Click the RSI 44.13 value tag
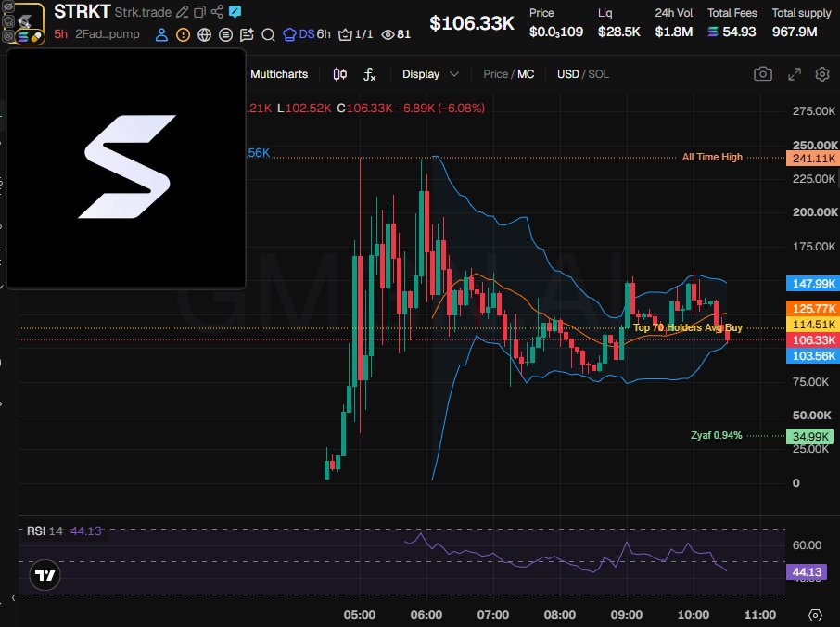This screenshot has width=840, height=627. tap(807, 571)
